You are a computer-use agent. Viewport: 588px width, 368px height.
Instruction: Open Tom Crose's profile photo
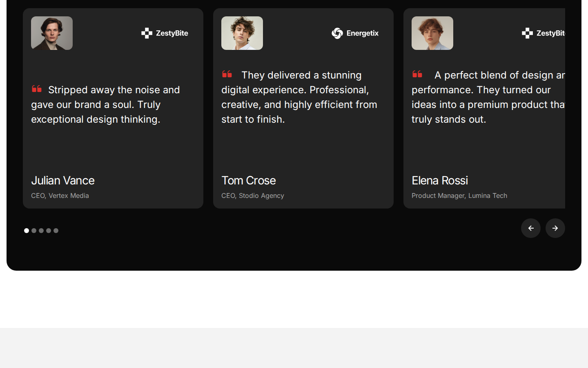coord(242,33)
